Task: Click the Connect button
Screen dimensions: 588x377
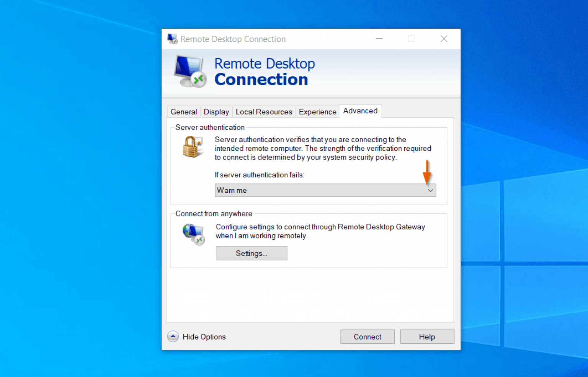Action: 367,336
